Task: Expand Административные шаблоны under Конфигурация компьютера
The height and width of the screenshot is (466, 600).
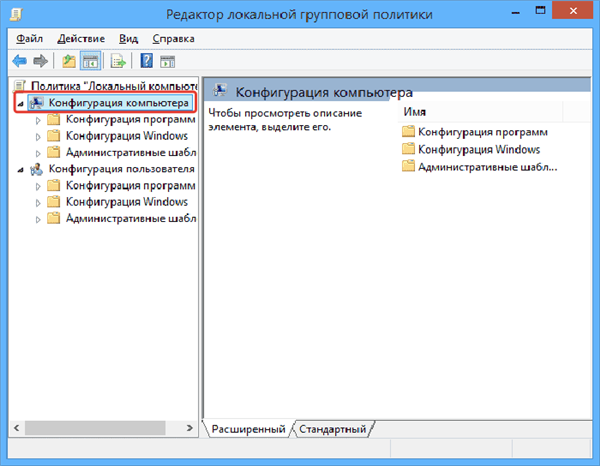Action: (38, 153)
